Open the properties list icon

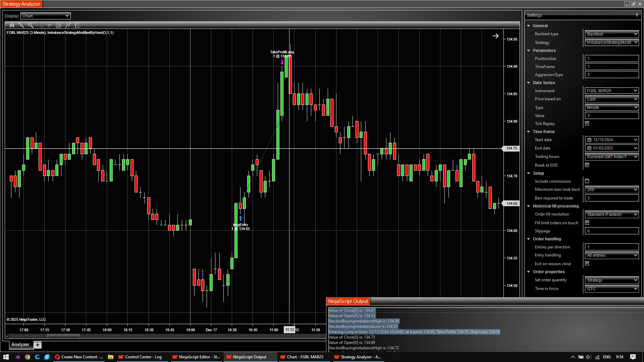[x=77, y=25]
